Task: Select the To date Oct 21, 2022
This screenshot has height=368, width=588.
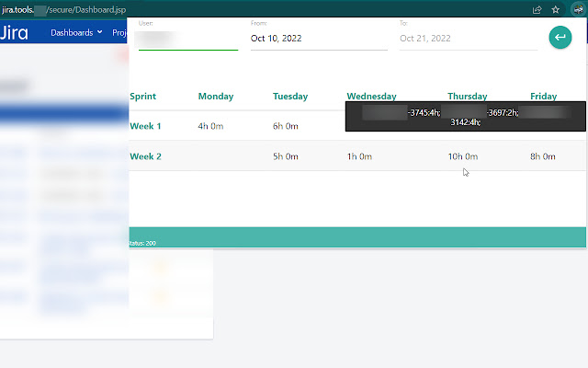Action: pyautogui.click(x=469, y=39)
